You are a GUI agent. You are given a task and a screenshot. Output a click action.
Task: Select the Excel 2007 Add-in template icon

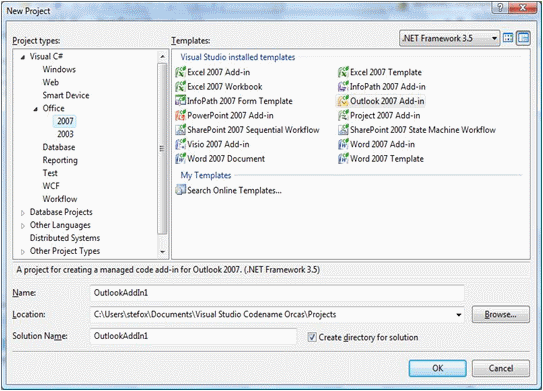180,72
